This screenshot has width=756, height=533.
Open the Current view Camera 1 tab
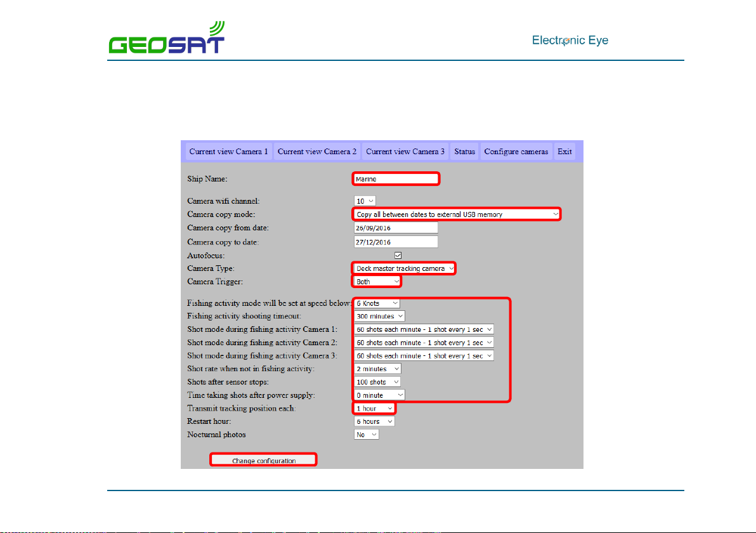[228, 152]
